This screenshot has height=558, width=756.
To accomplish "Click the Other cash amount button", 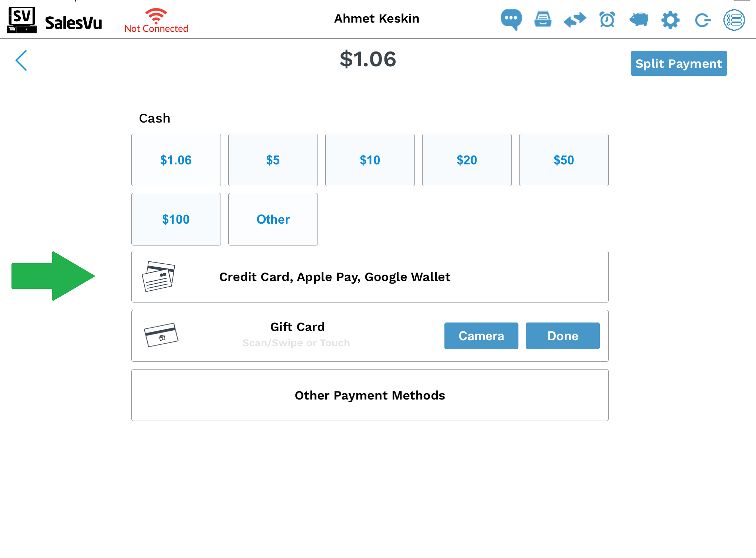I will 273,219.
